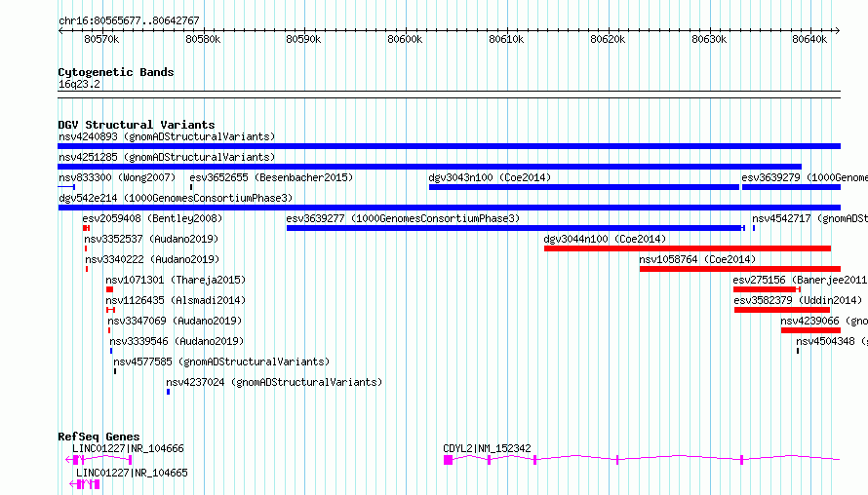Click the black esv3652655 tick marker
Screen dimensions: 868x495
pyautogui.click(x=191, y=187)
